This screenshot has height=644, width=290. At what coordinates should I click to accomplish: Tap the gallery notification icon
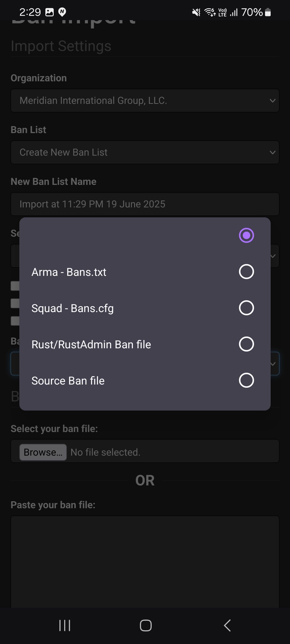49,12
